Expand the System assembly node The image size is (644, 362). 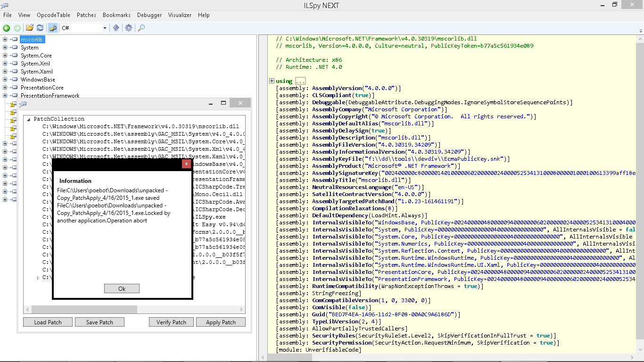(x=5, y=48)
